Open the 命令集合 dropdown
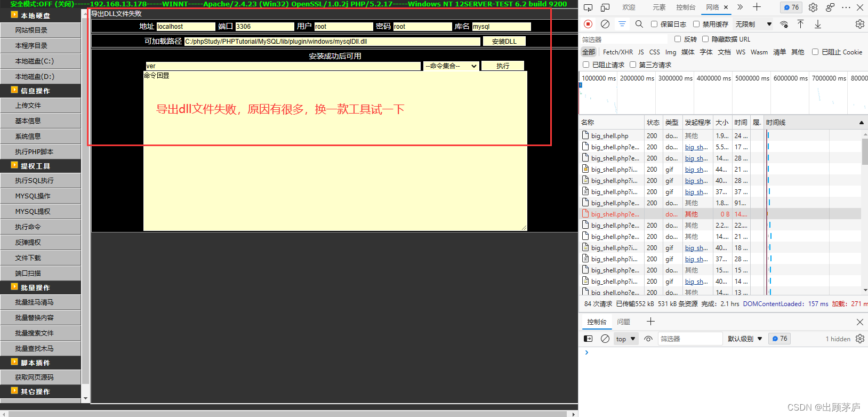 tap(451, 66)
